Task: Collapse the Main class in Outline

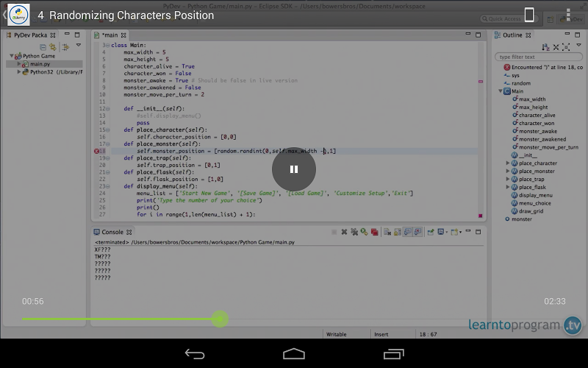Action: [x=501, y=91]
